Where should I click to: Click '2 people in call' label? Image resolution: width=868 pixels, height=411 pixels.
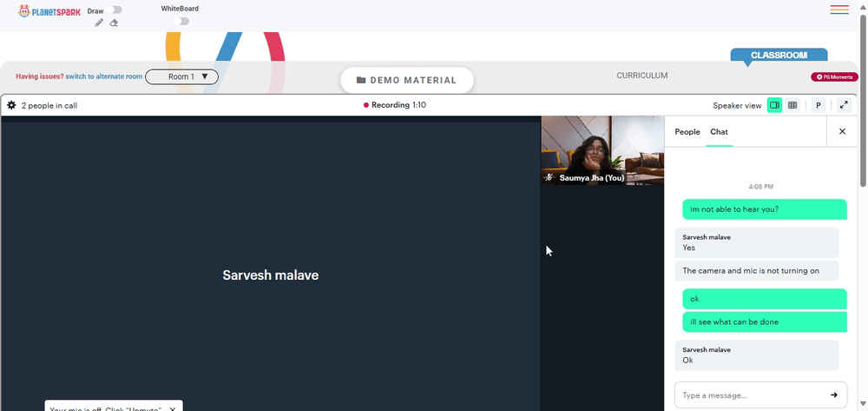pos(49,105)
